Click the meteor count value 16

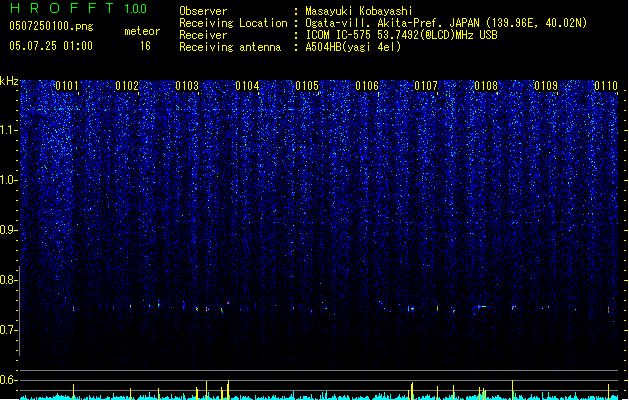(145, 46)
